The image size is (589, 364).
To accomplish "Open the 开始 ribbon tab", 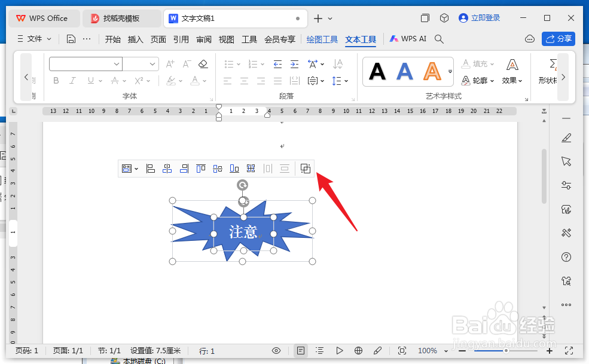I will (112, 39).
